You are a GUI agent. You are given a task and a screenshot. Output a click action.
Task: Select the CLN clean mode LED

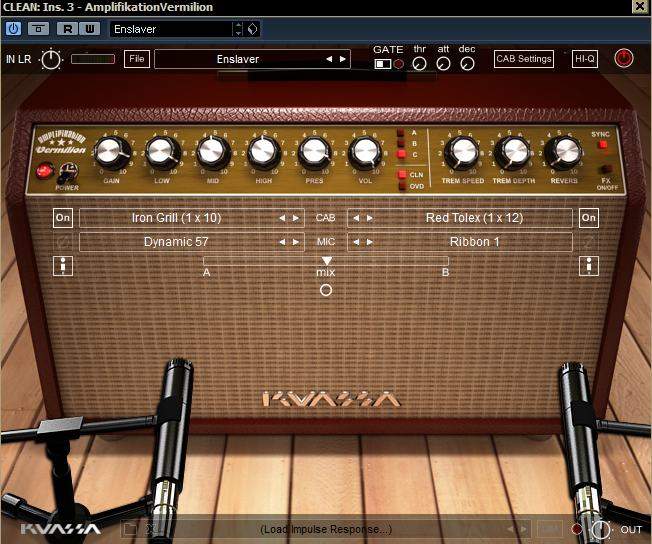coord(402,175)
